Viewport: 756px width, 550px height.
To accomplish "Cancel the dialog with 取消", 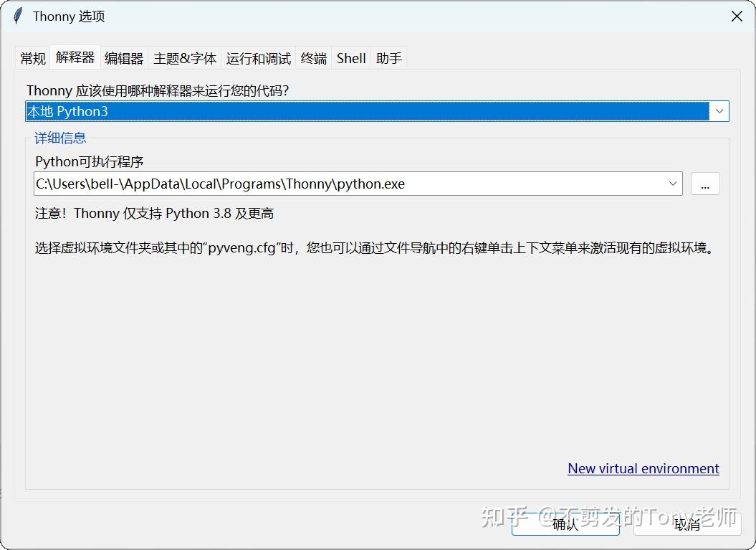I will point(686,525).
